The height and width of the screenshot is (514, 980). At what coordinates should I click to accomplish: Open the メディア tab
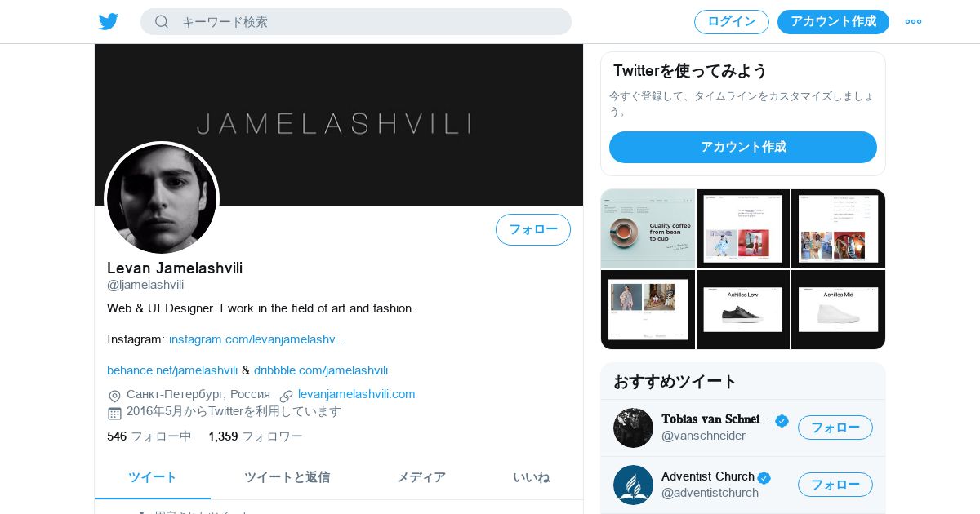[421, 477]
